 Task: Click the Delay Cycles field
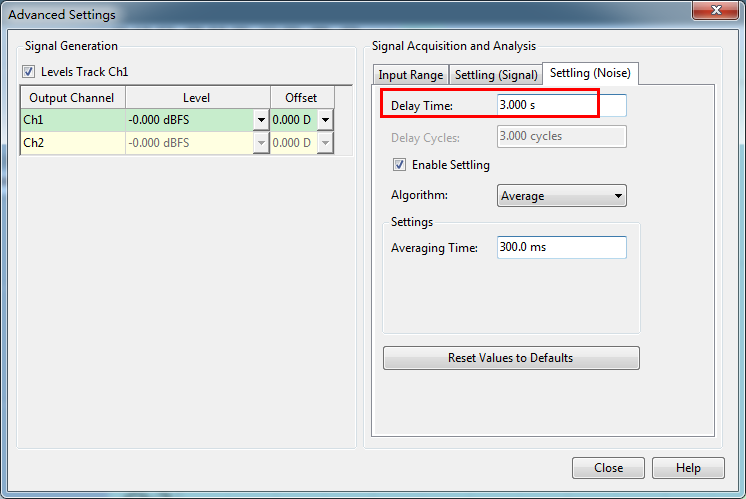pos(562,137)
